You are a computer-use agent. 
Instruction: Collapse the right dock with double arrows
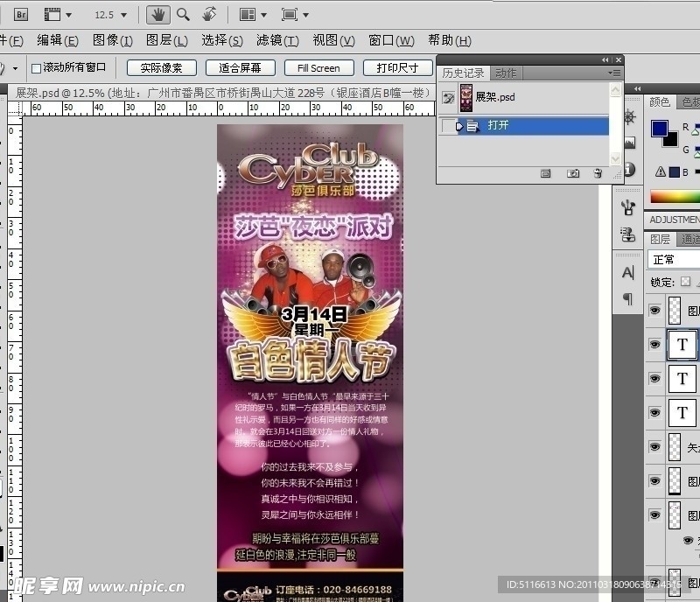pos(637,89)
